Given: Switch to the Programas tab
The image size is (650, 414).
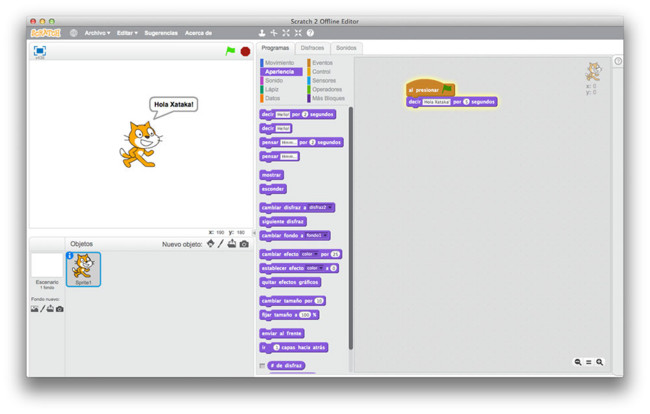Looking at the screenshot, I should (x=275, y=48).
